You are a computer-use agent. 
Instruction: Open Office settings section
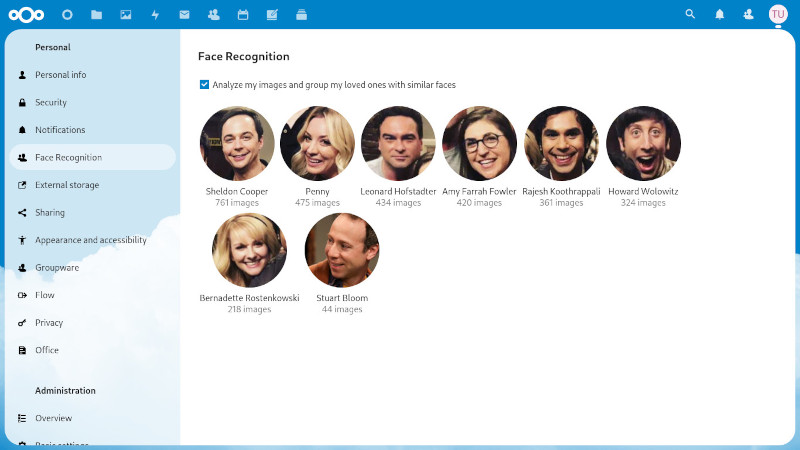pyautogui.click(x=92, y=350)
